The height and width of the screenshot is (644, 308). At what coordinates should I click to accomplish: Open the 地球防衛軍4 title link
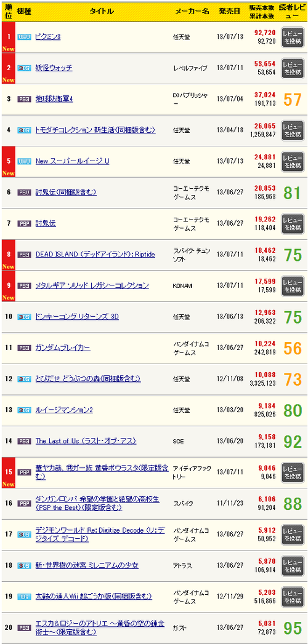(54, 100)
